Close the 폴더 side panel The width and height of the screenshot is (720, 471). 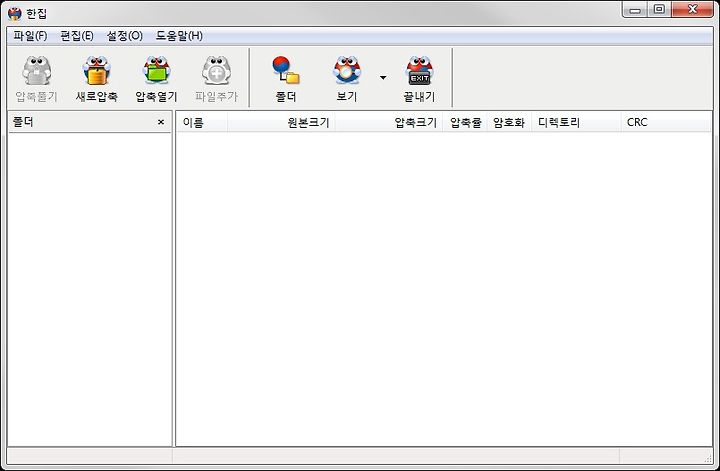tap(161, 122)
